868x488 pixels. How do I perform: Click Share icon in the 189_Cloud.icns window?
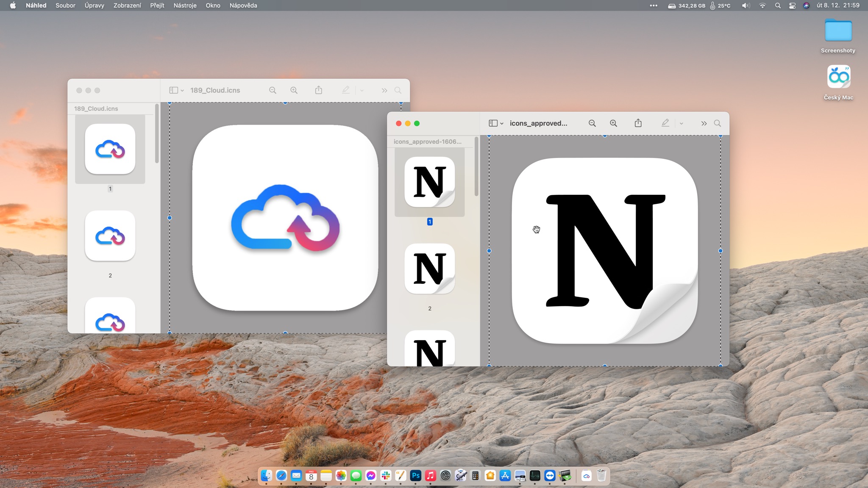(x=319, y=90)
